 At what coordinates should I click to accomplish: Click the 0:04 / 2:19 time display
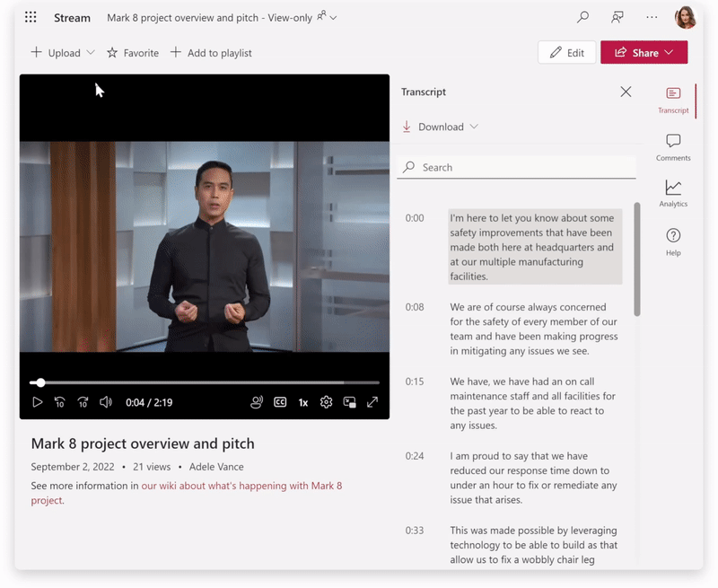pyautogui.click(x=149, y=402)
